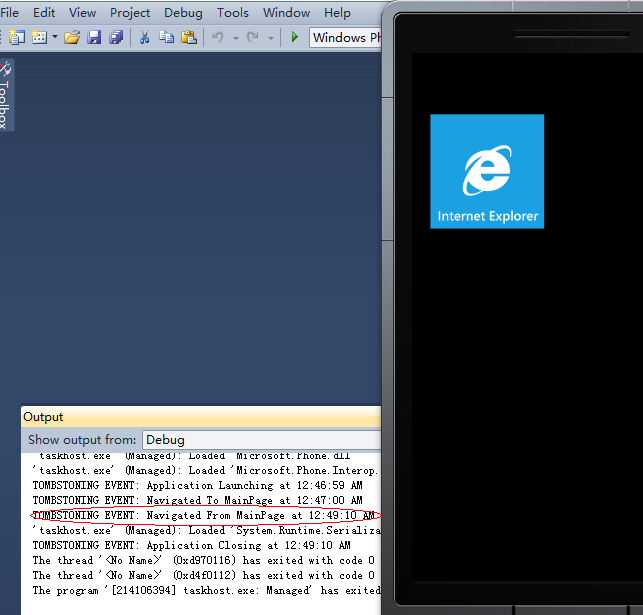Click the Redo arrow icon

(x=253, y=37)
